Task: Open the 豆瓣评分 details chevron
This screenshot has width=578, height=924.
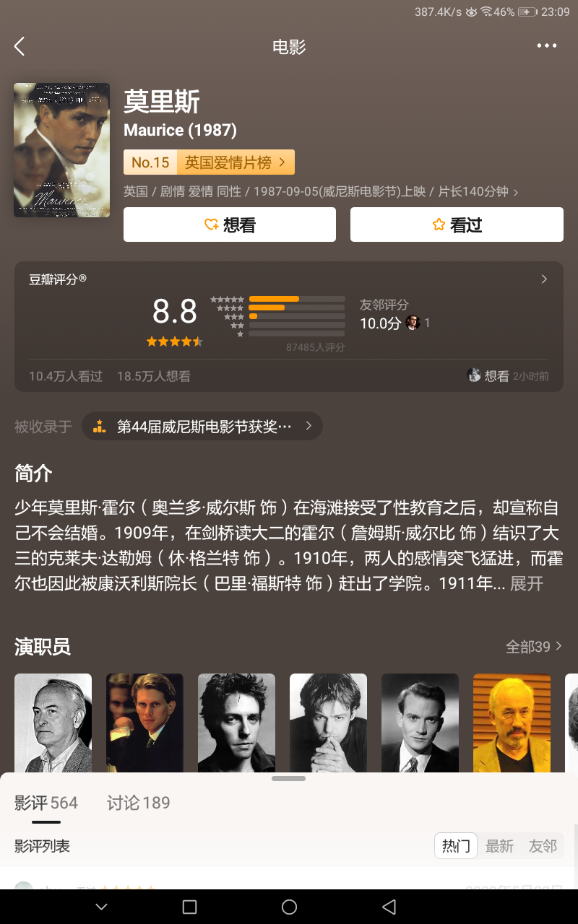Action: click(544, 279)
